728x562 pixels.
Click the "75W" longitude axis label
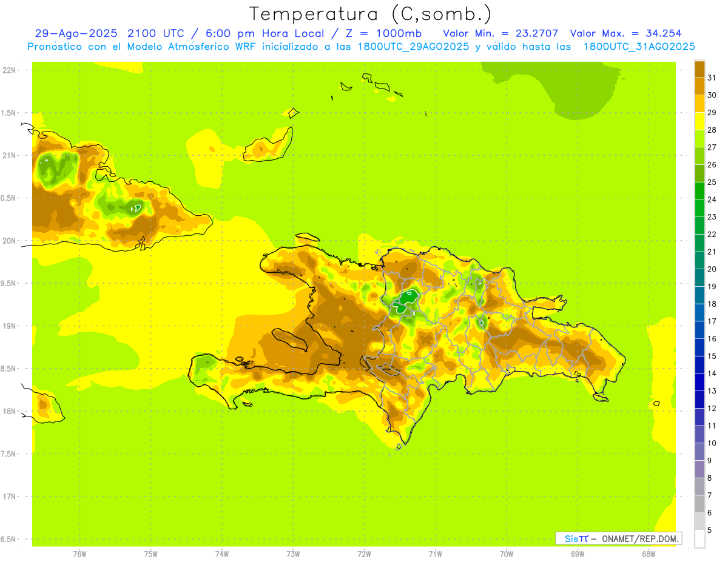coord(151,554)
